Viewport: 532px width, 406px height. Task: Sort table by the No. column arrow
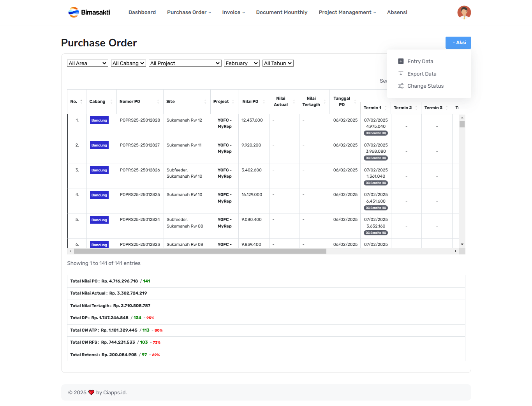pos(81,101)
